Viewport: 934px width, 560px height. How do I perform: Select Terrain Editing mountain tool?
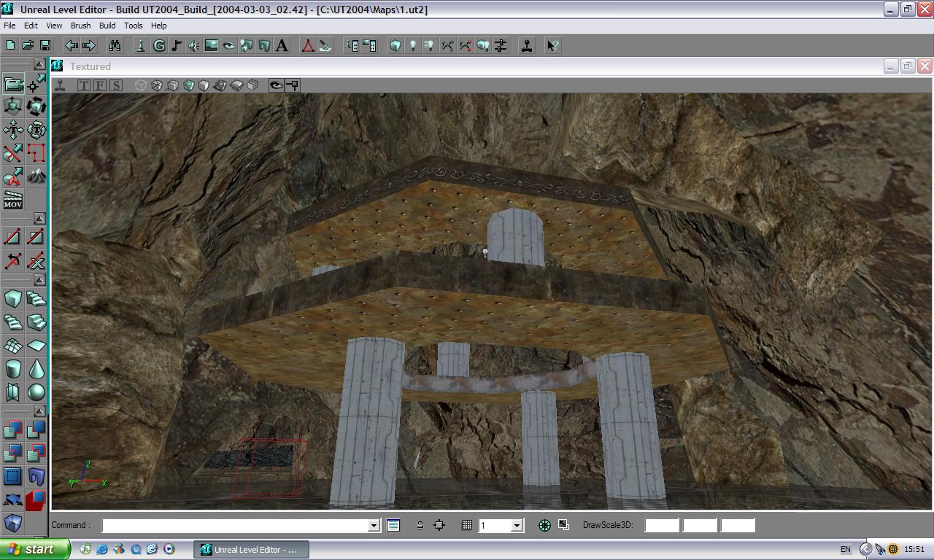tap(36, 176)
